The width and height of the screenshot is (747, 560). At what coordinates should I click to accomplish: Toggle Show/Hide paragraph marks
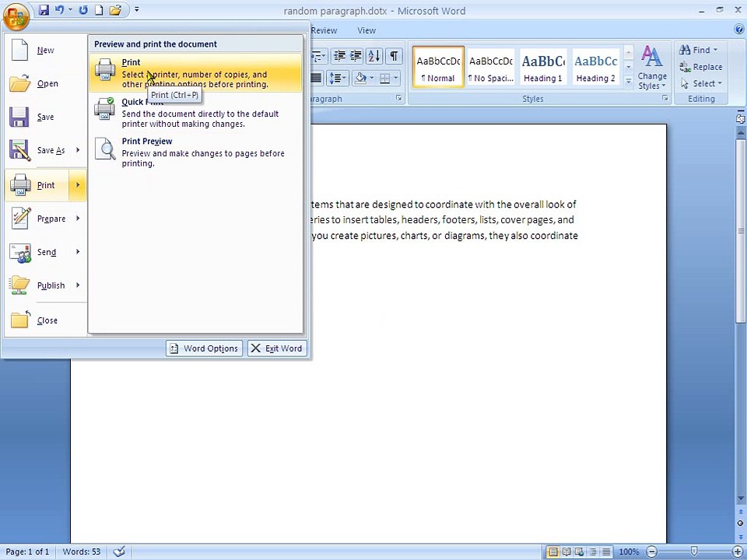coord(394,56)
